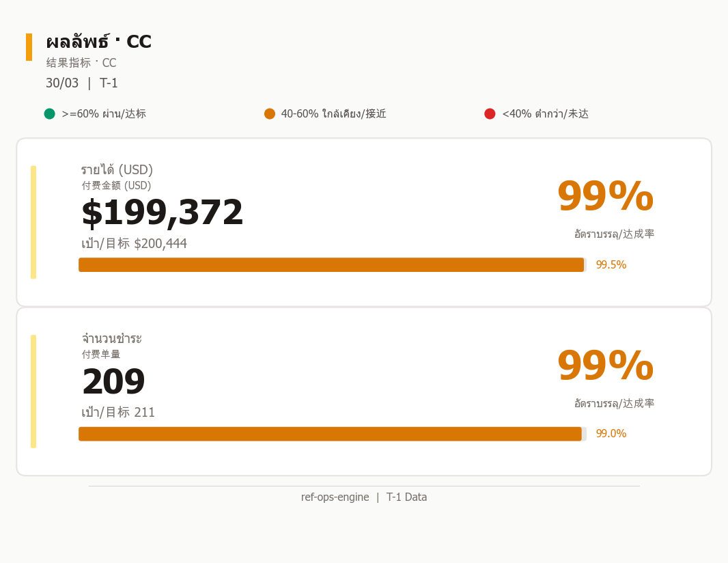Click the header title ending in CC
The height and width of the screenshot is (563, 728).
pyautogui.click(x=99, y=42)
